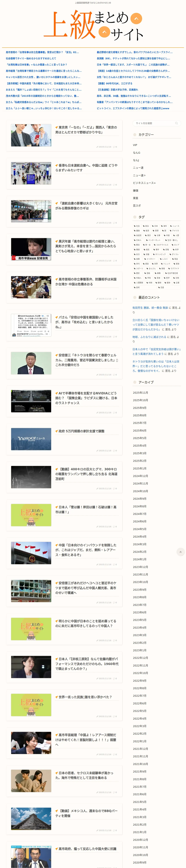Open the ウクライナ tag

[174, 269]
